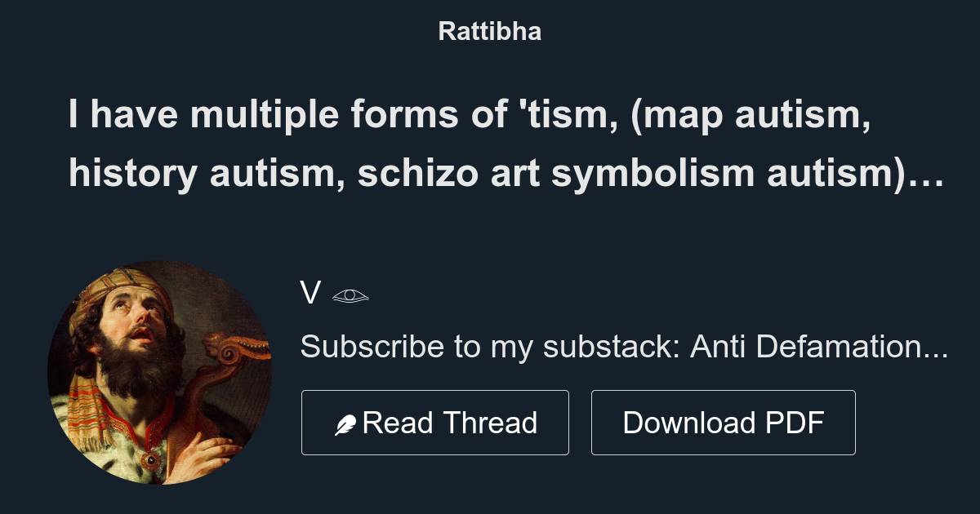This screenshot has width=980, height=514.
Task: Click Download PDF to save the thread
Action: click(x=724, y=423)
